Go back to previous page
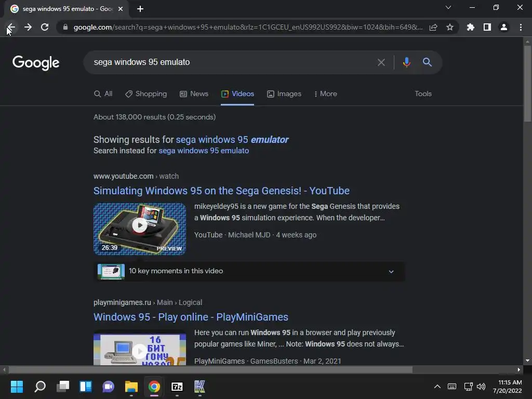Viewport: 532px width, 399px height. [11, 27]
